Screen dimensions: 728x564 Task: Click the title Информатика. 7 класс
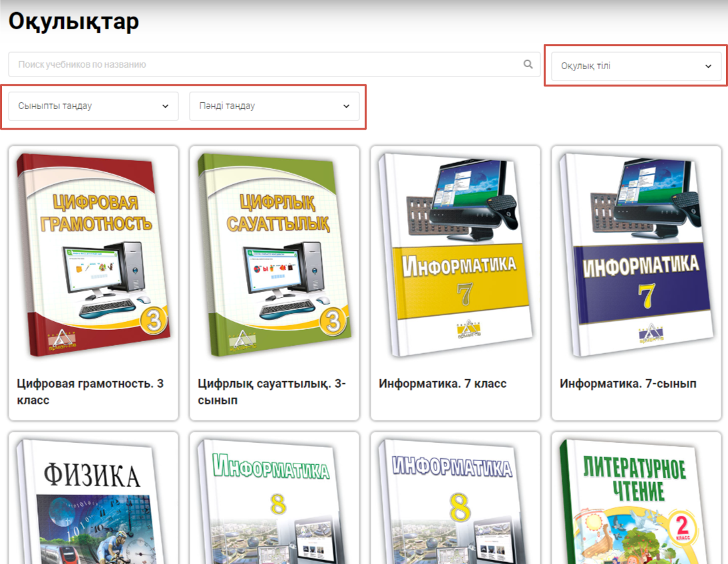[x=443, y=384]
